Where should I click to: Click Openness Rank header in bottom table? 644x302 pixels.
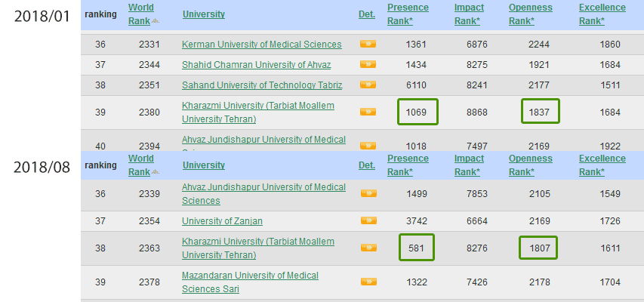(530, 165)
